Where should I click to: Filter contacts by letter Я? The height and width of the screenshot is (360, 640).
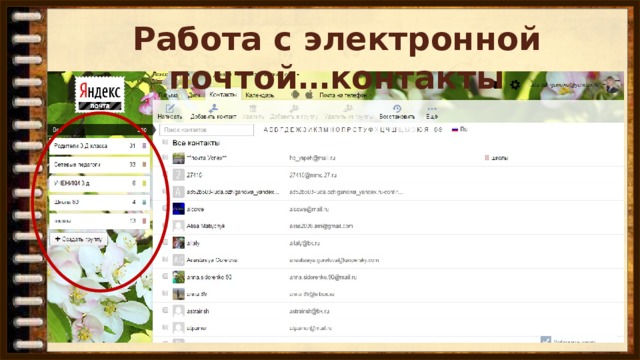(426, 129)
